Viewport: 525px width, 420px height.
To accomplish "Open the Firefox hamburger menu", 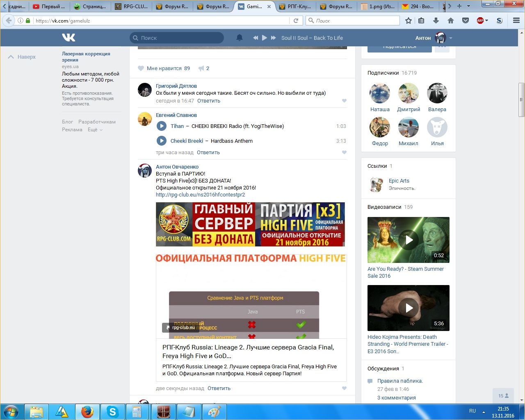I will click(x=516, y=21).
